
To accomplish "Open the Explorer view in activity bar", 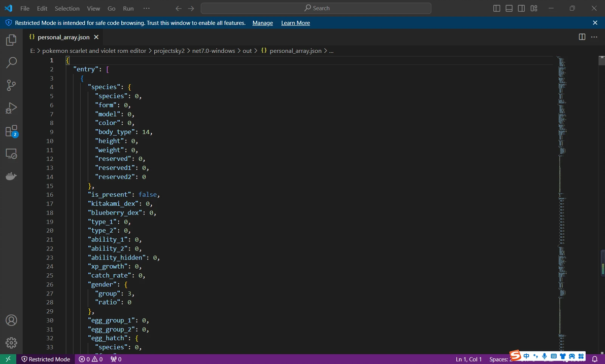I will (x=11, y=40).
